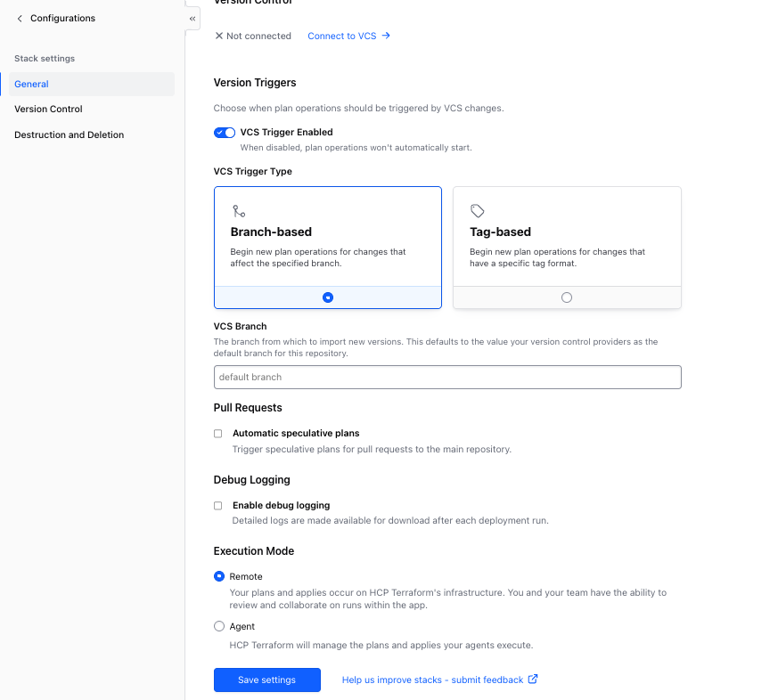
Task: Click the external link icon beside feedback
Action: [533, 680]
